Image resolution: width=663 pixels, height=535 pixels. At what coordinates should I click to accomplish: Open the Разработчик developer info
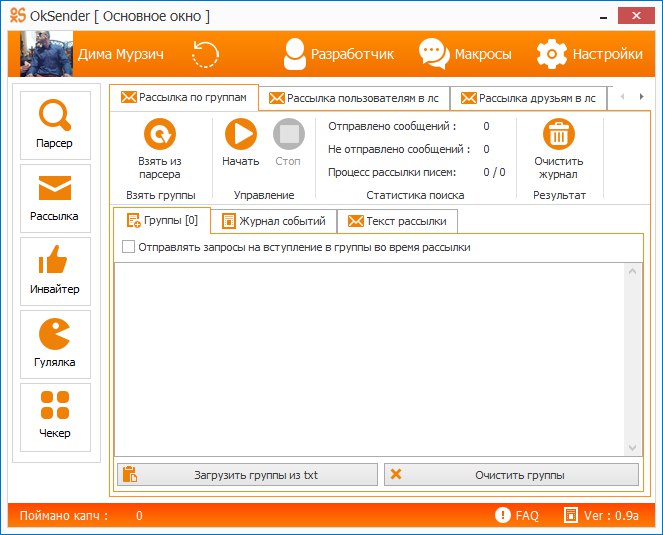338,54
